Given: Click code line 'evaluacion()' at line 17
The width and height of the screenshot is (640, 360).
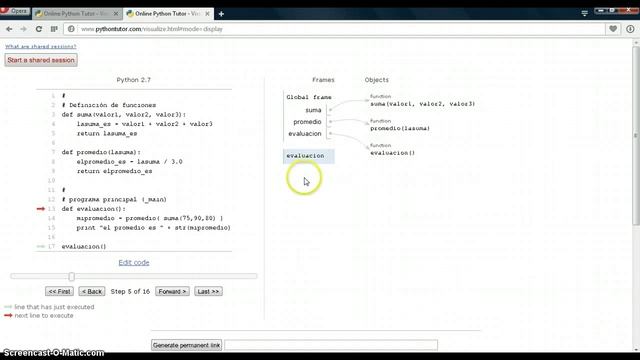Looking at the screenshot, I should click(x=84, y=247).
